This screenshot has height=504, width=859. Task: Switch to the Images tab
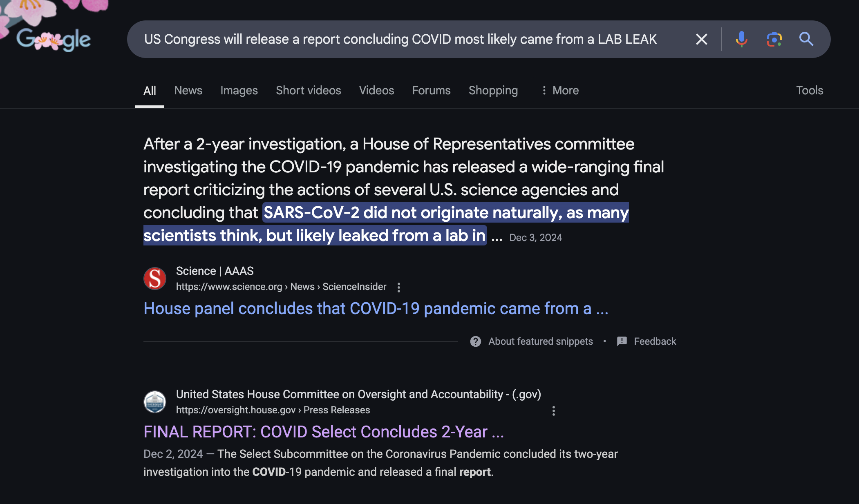239,90
